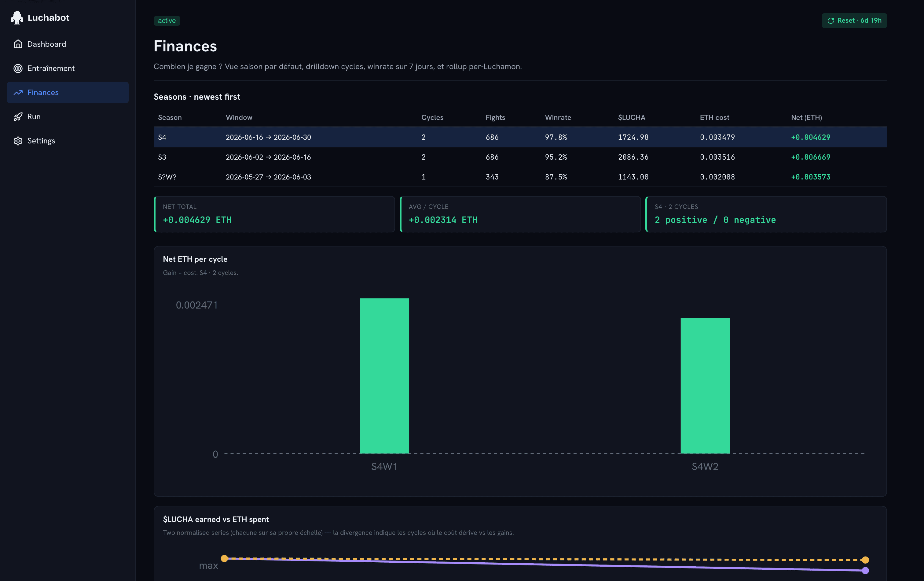Click the 87.5% winrate cell
924x581 pixels.
click(556, 177)
